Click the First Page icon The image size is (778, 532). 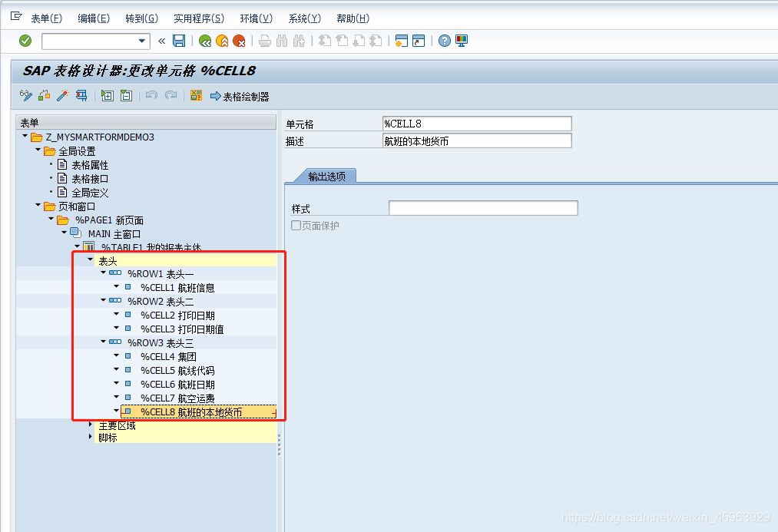pos(325,41)
